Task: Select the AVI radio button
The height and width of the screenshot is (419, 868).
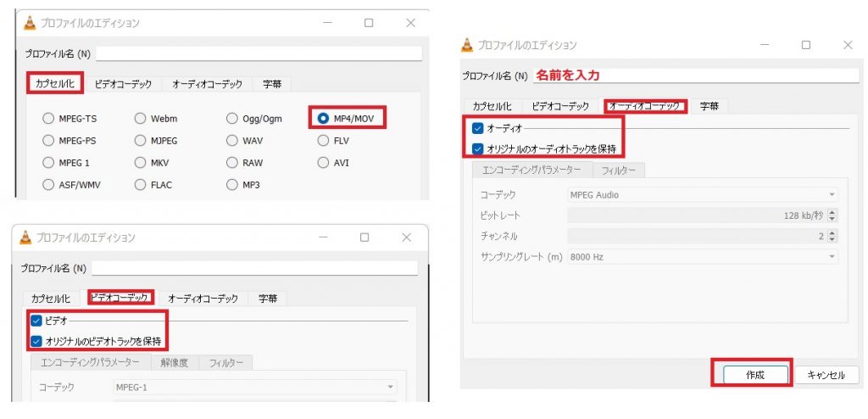Action: 323,163
